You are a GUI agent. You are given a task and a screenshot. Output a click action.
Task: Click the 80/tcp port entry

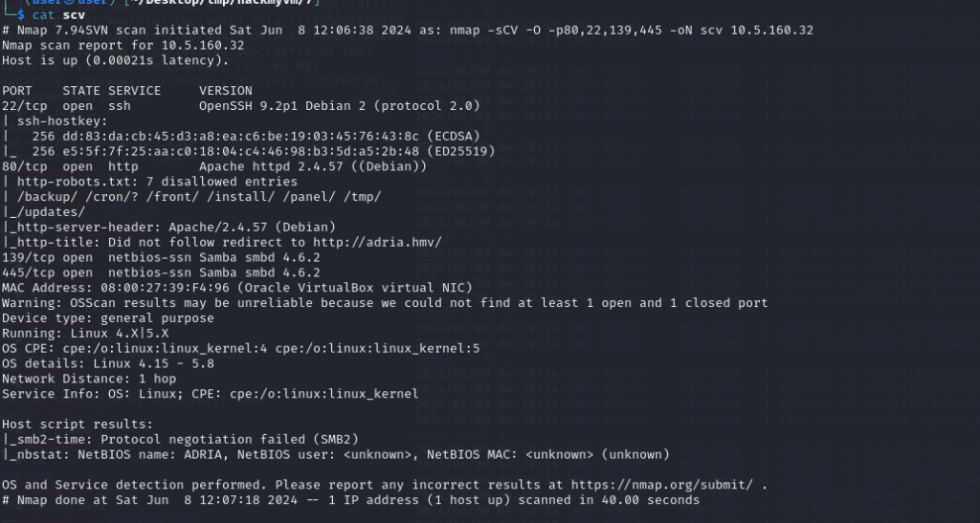click(x=24, y=166)
